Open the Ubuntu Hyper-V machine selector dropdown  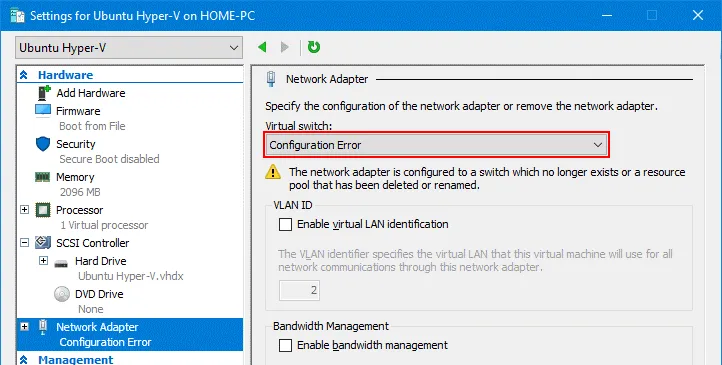[129, 48]
